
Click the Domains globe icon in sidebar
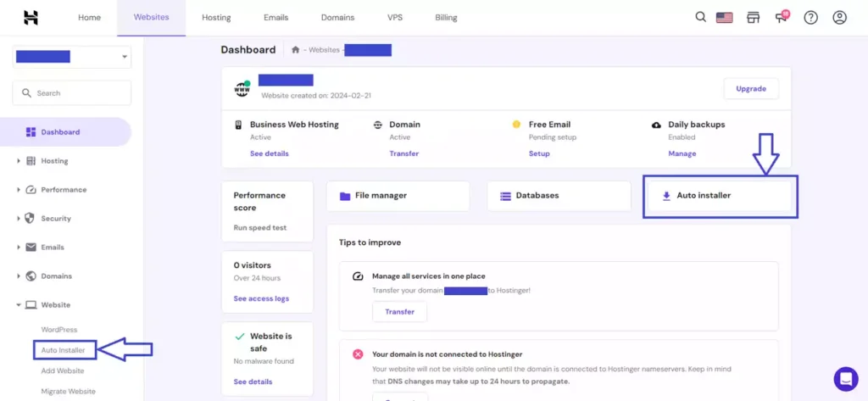click(x=31, y=276)
